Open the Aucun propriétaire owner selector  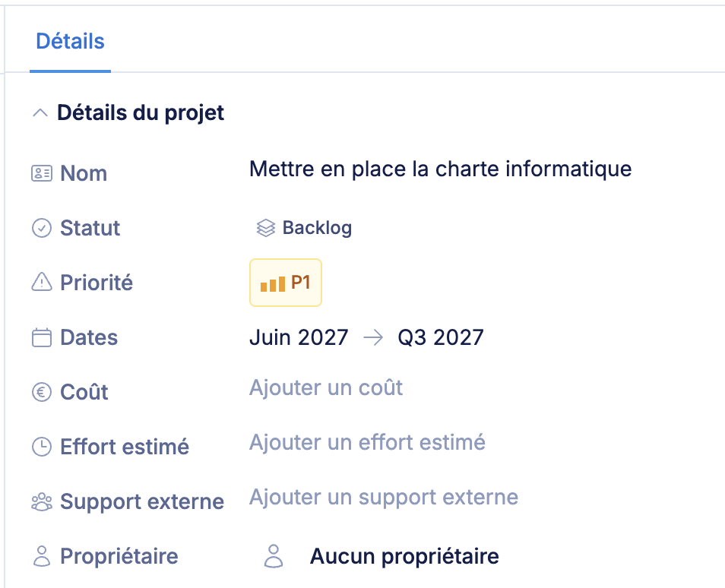(x=404, y=556)
